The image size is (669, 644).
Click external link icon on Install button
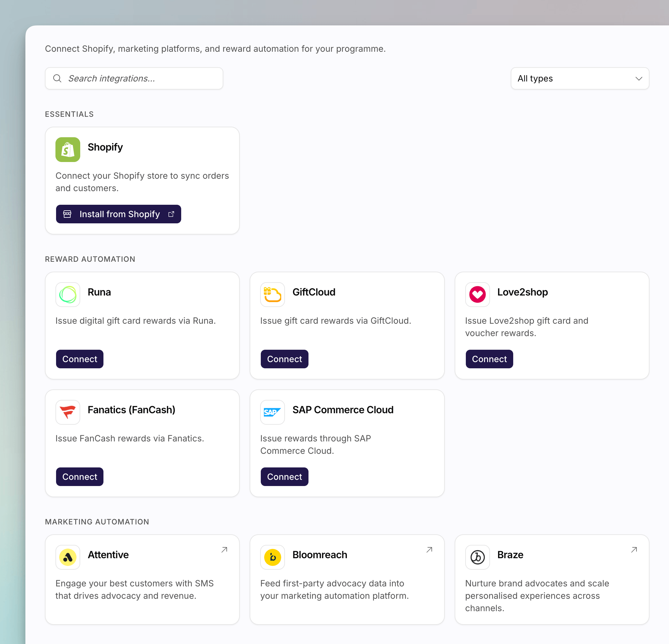click(171, 214)
